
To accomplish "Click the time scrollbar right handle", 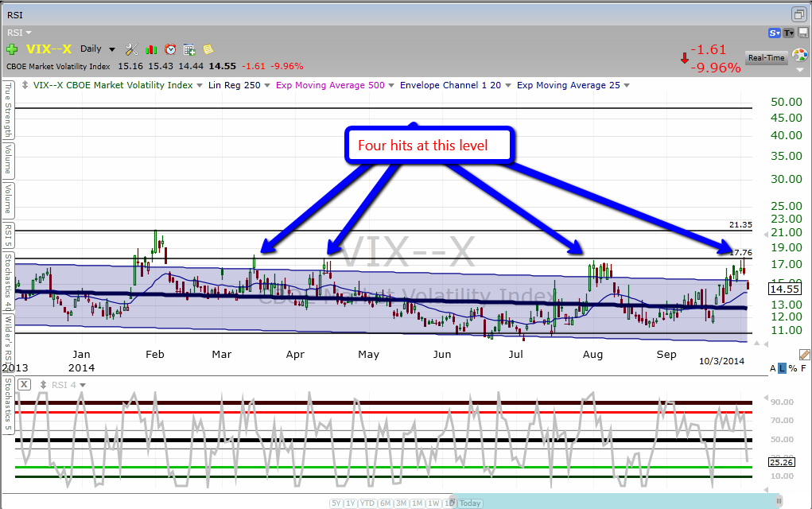I will click(x=779, y=501).
